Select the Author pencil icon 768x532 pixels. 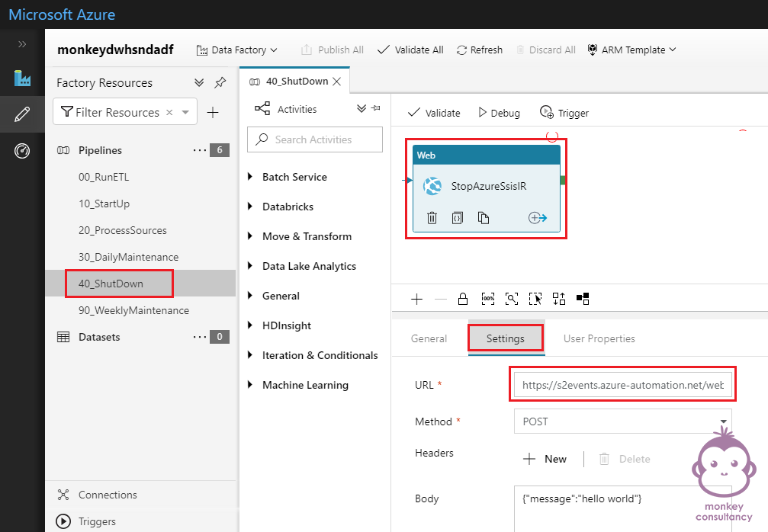pyautogui.click(x=22, y=114)
